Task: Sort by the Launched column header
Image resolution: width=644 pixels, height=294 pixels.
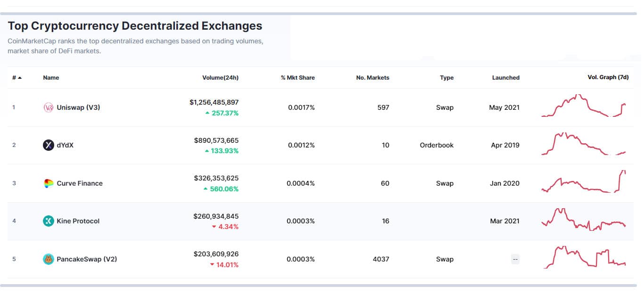Action: [x=505, y=78]
